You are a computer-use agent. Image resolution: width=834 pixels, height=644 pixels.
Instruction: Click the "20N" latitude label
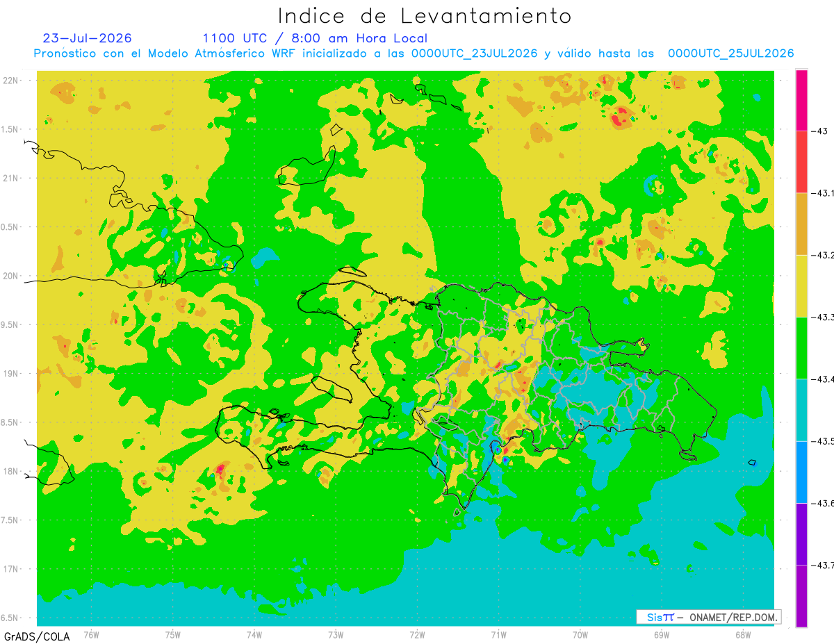[10, 276]
